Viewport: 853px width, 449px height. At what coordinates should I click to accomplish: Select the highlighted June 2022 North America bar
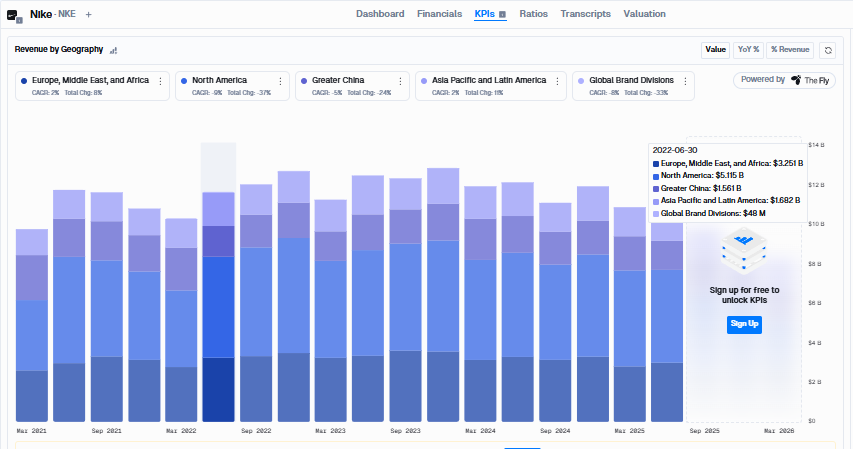point(219,307)
